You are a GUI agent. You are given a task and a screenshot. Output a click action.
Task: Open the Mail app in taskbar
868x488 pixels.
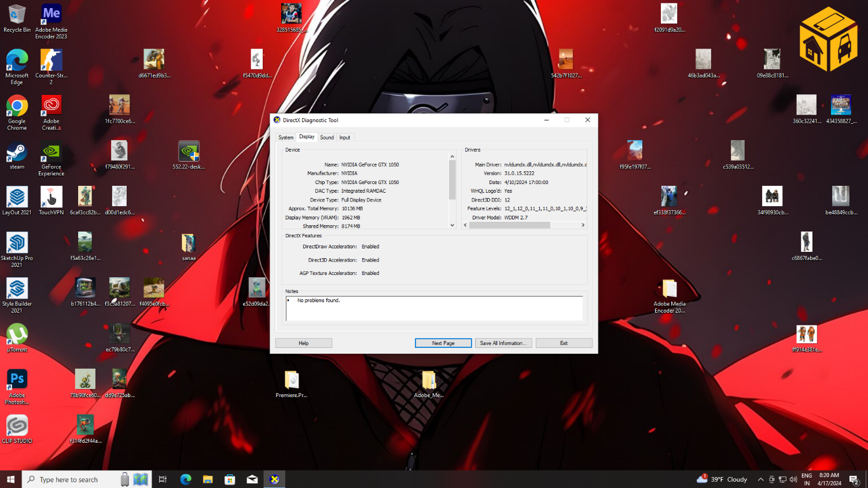point(252,479)
